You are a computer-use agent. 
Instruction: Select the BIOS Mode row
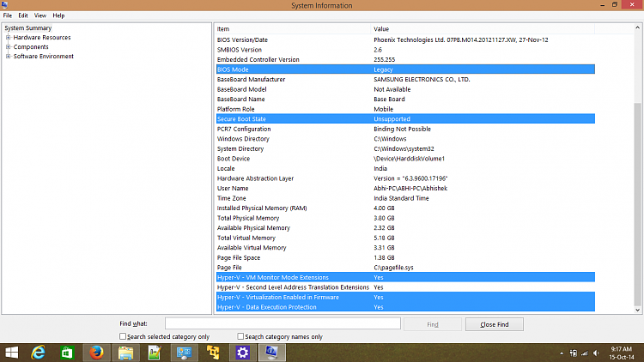click(x=405, y=69)
